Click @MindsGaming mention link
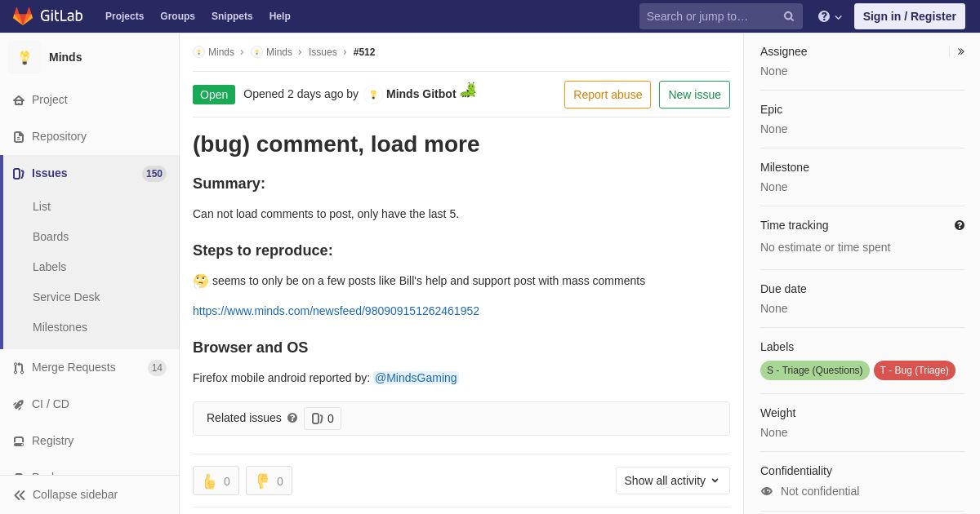The image size is (980, 514). click(416, 378)
